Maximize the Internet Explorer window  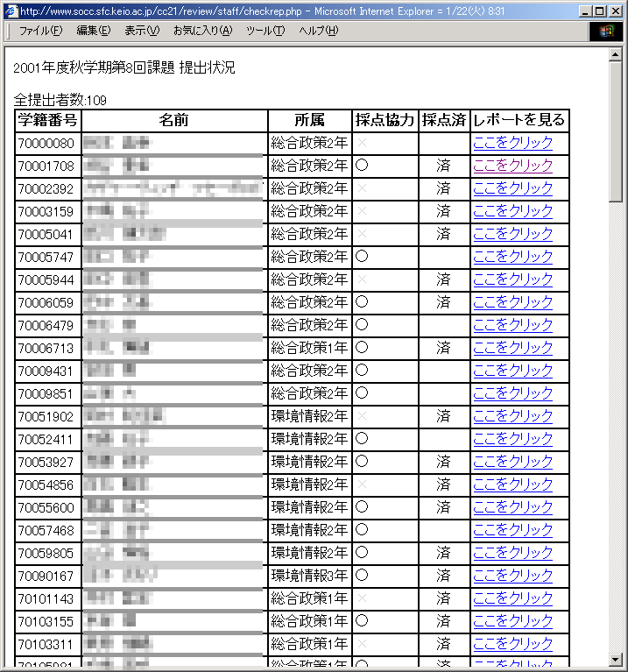601,11
